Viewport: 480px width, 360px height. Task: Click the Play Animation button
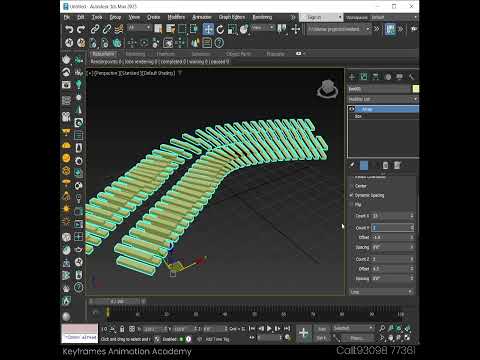(269, 329)
